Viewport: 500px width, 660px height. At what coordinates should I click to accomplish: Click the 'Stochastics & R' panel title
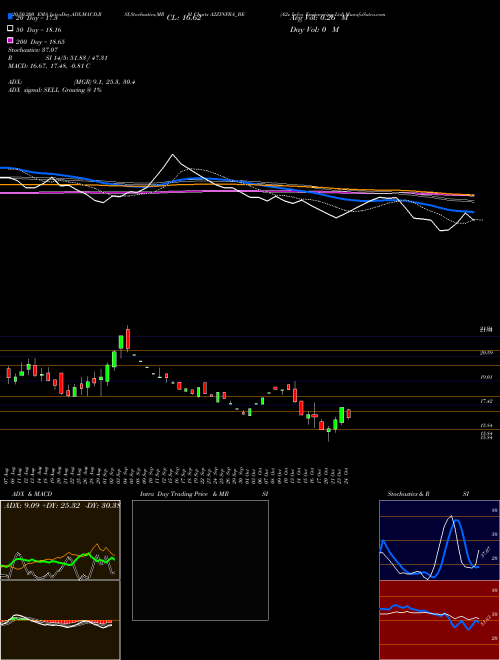point(409,494)
